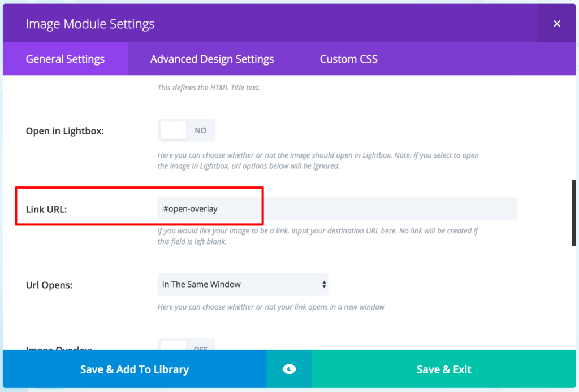Screen dimensions: 579x392
Task: Click the 'link opens in a new window' help text
Action: click(x=271, y=307)
